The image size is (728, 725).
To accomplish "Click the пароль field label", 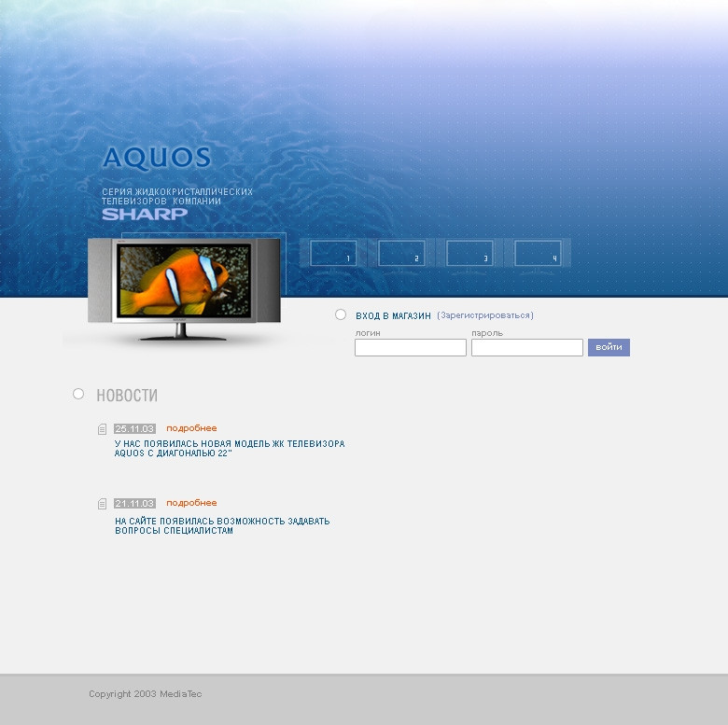I will [487, 333].
